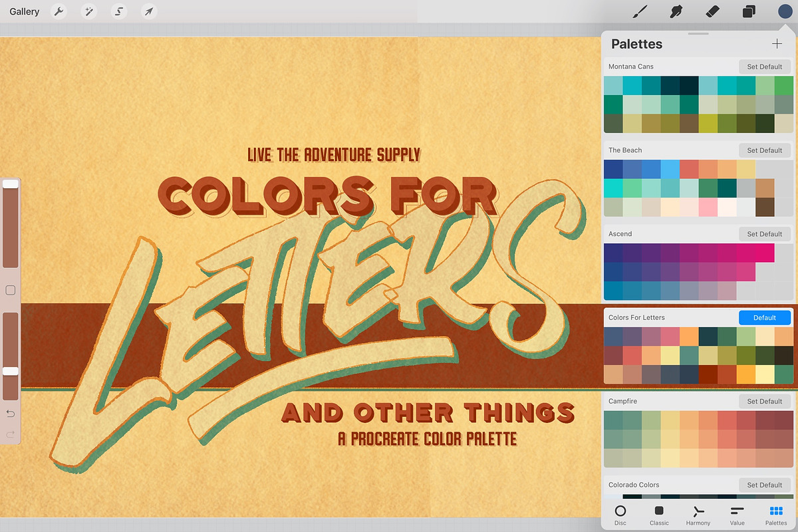Image resolution: width=798 pixels, height=532 pixels.
Task: Pick dark blue first swatch in The Beach
Action: pyautogui.click(x=613, y=169)
